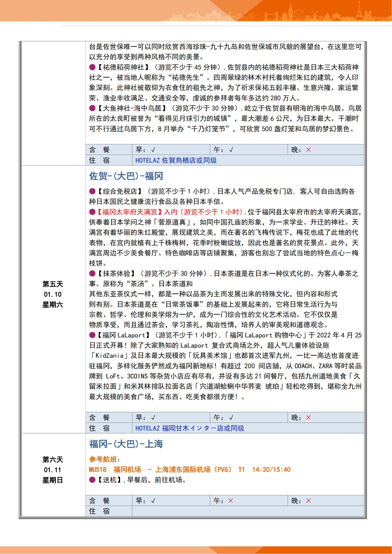
Task: Click the orange MU518 flight information line
Action: [190, 469]
